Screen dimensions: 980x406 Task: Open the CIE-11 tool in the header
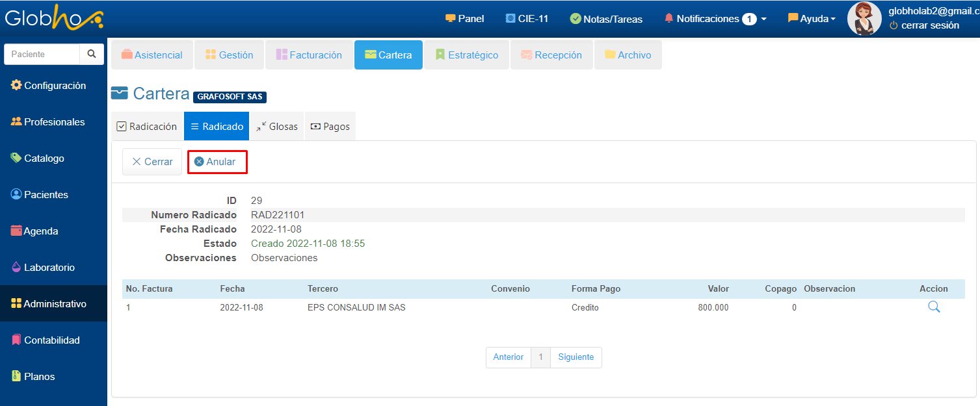[x=527, y=19]
